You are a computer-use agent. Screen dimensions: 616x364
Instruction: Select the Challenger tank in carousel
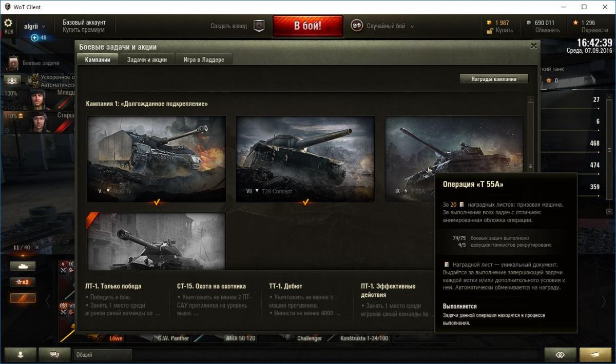[310, 338]
